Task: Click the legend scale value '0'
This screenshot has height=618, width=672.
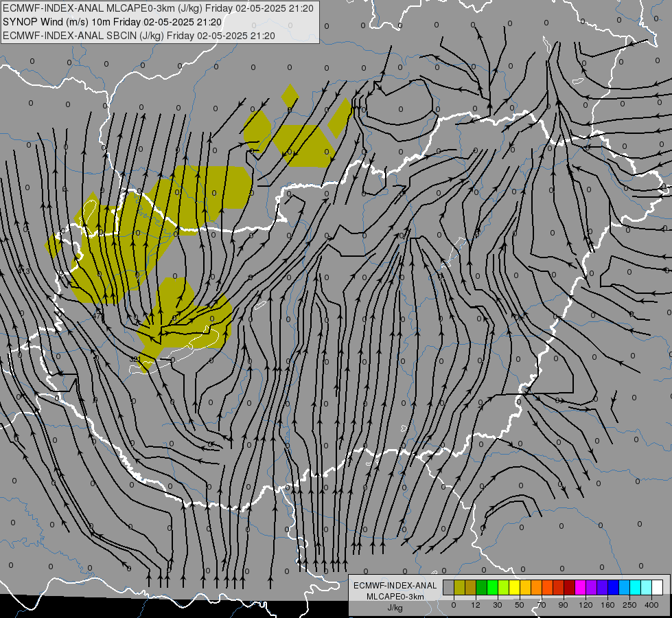Action: tap(454, 605)
